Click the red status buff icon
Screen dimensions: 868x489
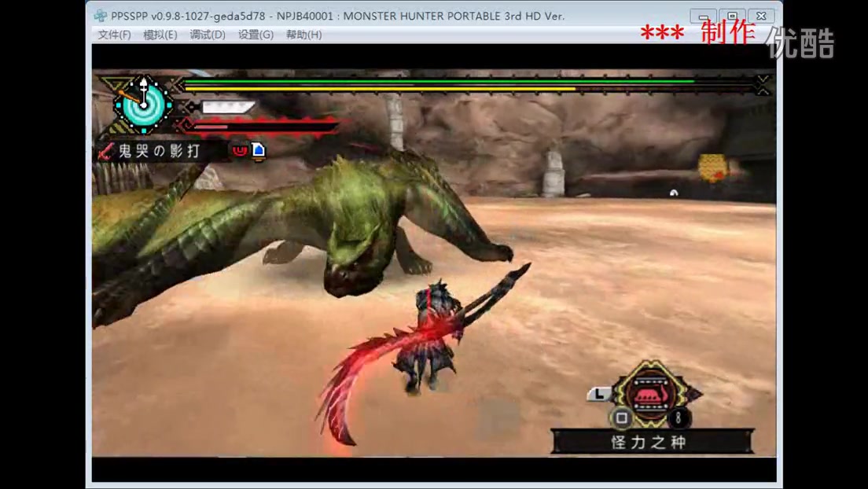point(240,150)
